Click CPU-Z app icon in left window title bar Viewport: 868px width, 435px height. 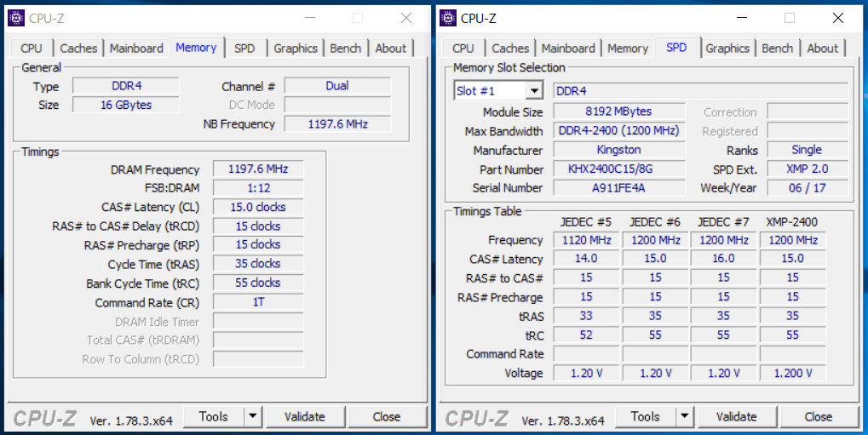click(16, 18)
